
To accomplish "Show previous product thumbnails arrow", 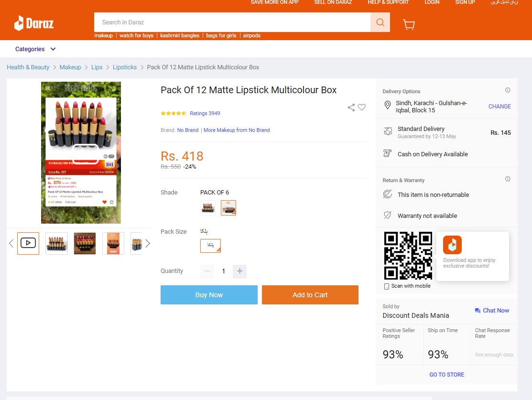I will tap(11, 243).
